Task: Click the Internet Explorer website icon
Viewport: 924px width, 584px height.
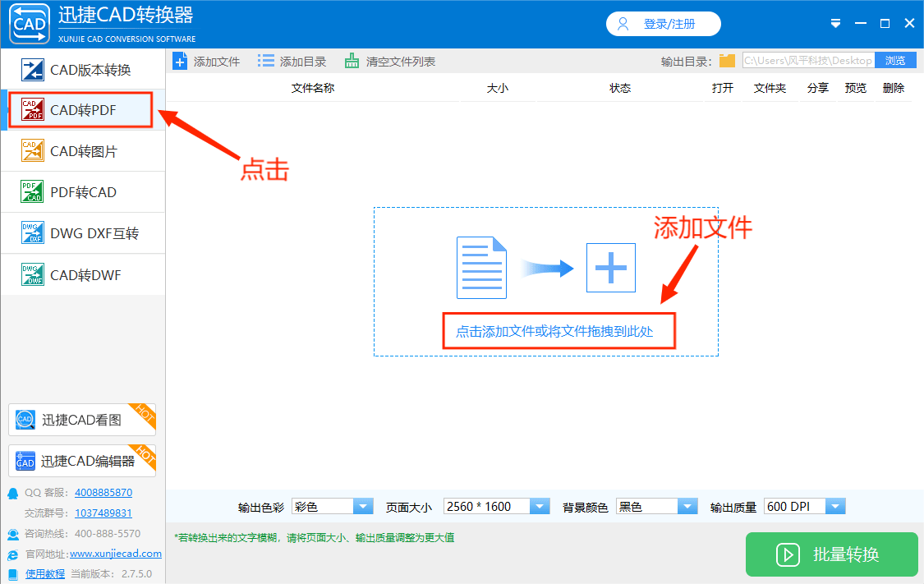Action: click(x=13, y=555)
